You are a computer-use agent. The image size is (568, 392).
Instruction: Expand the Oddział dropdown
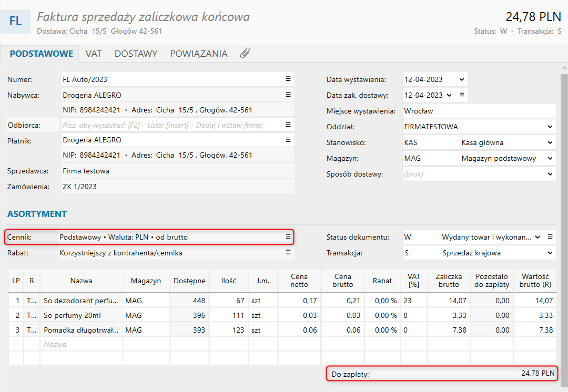pos(550,127)
